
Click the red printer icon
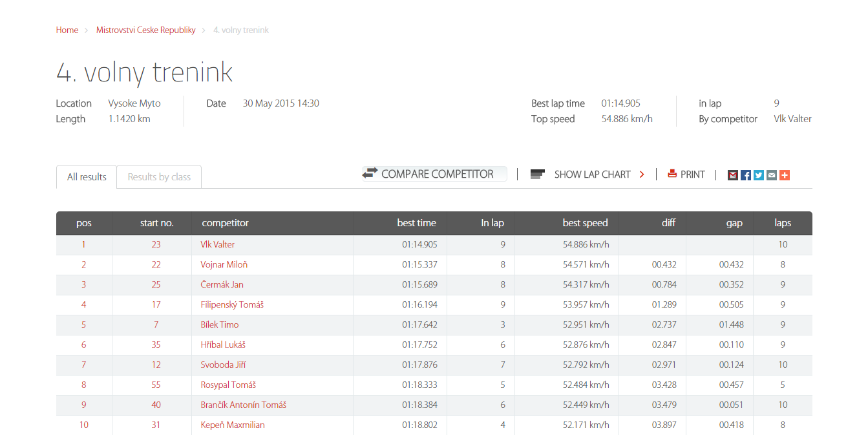click(672, 174)
